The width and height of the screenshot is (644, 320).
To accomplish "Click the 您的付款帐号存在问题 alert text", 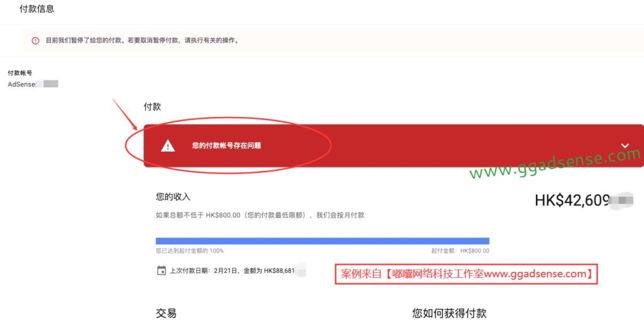I will (x=226, y=145).
